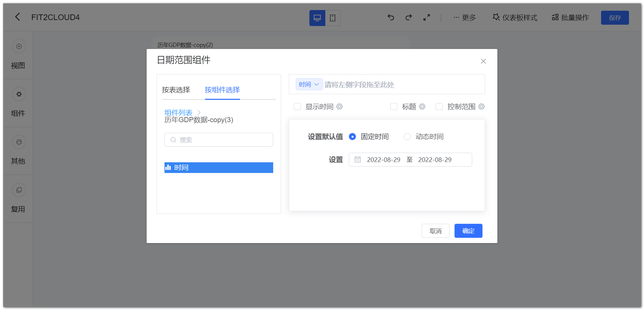Undo the last action
Screen dimensions: 644x310
(x=391, y=17)
